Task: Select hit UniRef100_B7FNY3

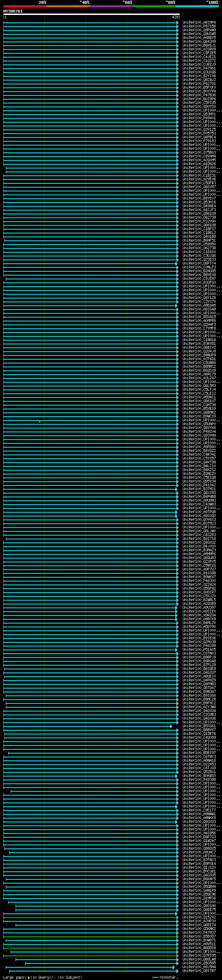Action: point(199,860)
